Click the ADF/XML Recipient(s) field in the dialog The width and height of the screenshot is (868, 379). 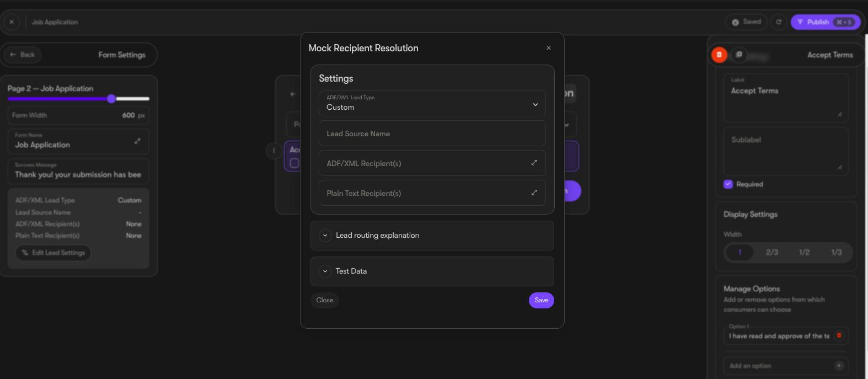432,163
